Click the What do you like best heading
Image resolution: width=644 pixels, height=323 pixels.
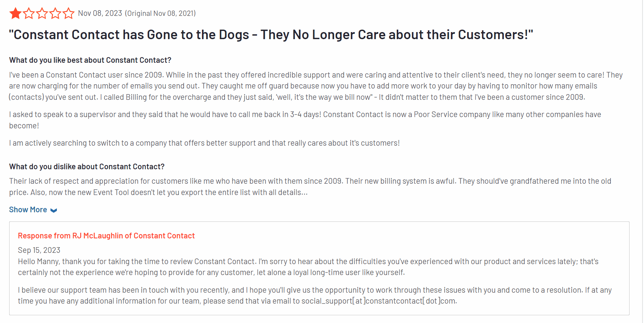(x=90, y=60)
